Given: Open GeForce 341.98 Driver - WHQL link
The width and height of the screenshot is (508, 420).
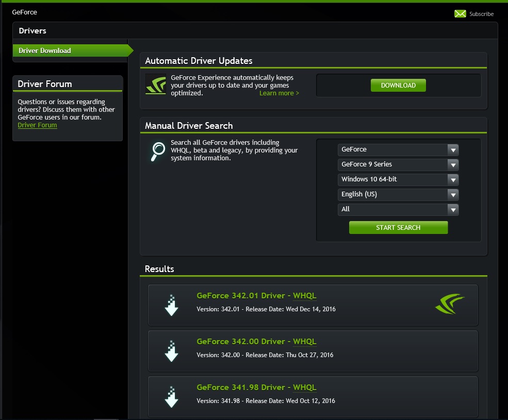Looking at the screenshot, I should (x=256, y=388).
